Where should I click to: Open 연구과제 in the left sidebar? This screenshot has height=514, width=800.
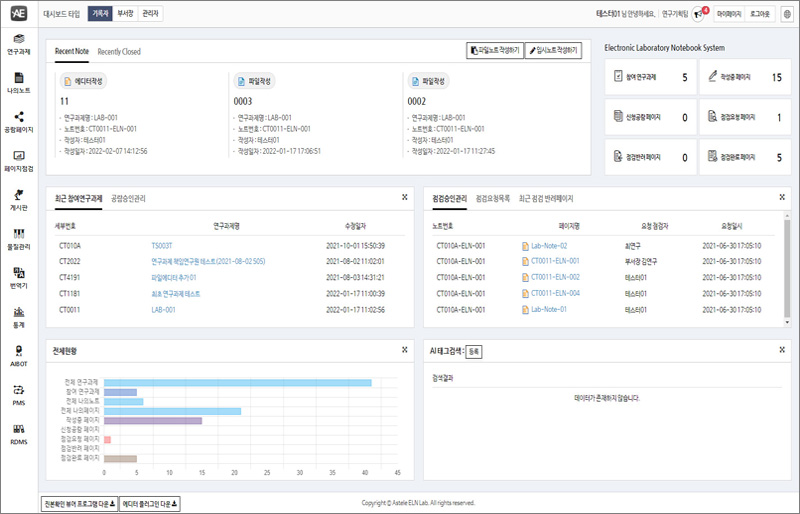pyautogui.click(x=18, y=44)
